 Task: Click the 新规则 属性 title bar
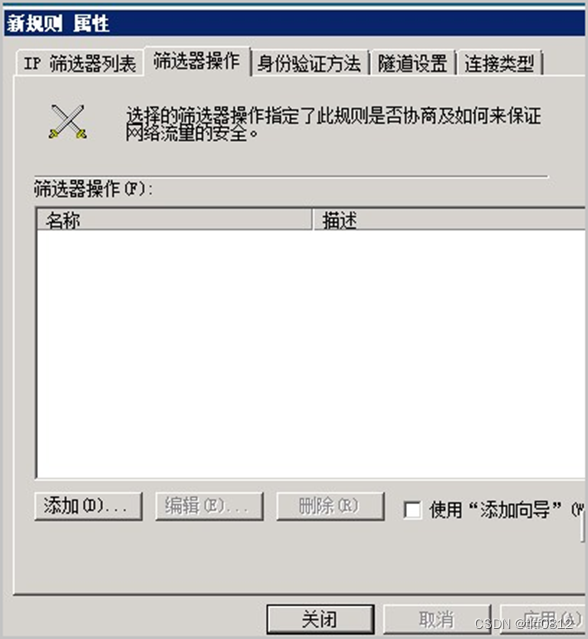294,23
